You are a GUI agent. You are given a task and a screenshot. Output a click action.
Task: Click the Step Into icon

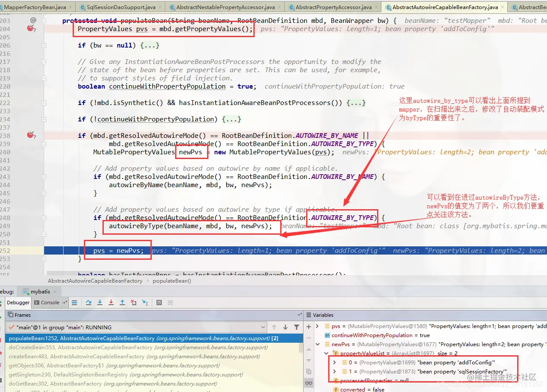tap(100, 303)
